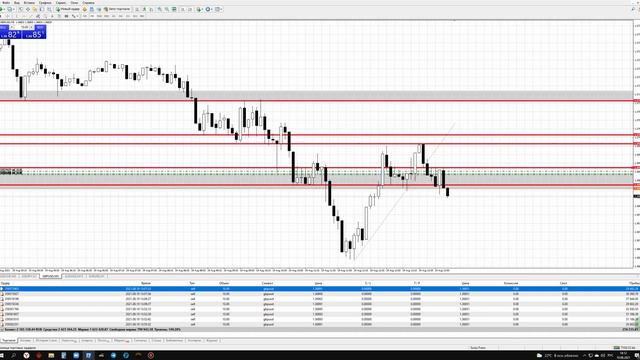Viewport: 640px width, 360px height.
Task: Open the indicators list dropdown
Action: coord(200,9)
